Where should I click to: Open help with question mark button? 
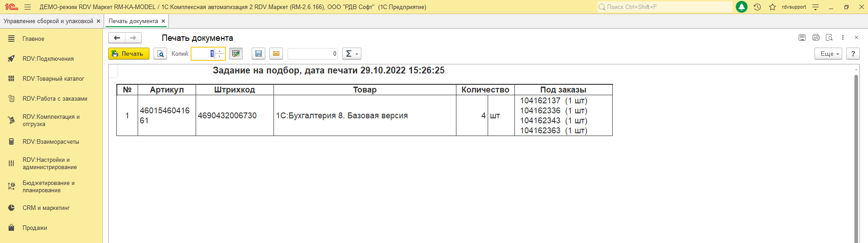(853, 53)
